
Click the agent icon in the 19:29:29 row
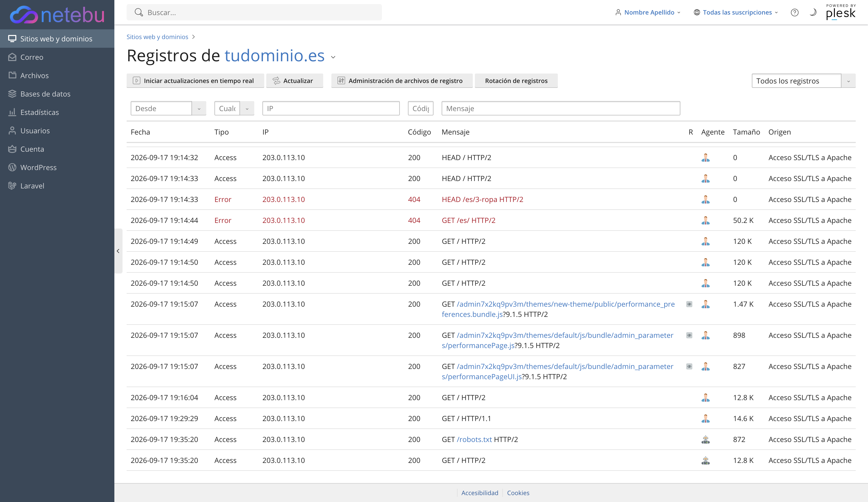pyautogui.click(x=705, y=419)
